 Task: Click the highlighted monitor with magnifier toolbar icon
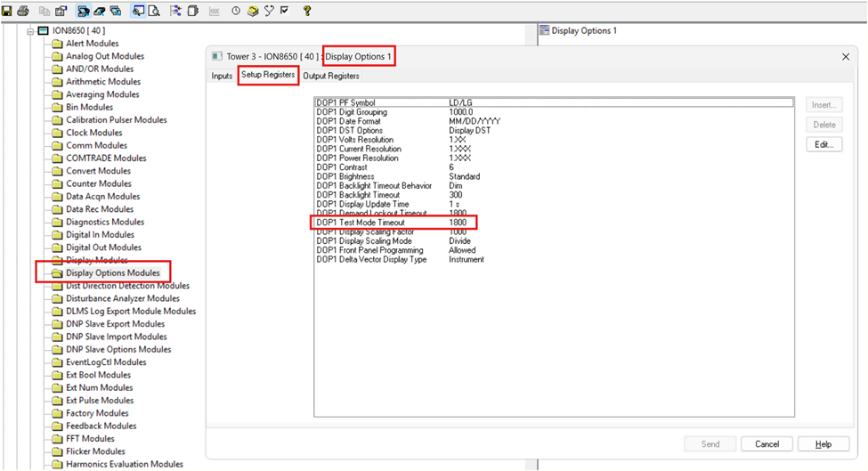(x=138, y=11)
